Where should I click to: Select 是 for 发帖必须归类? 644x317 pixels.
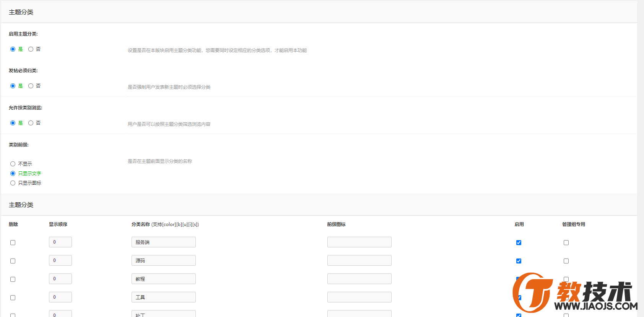(13, 86)
